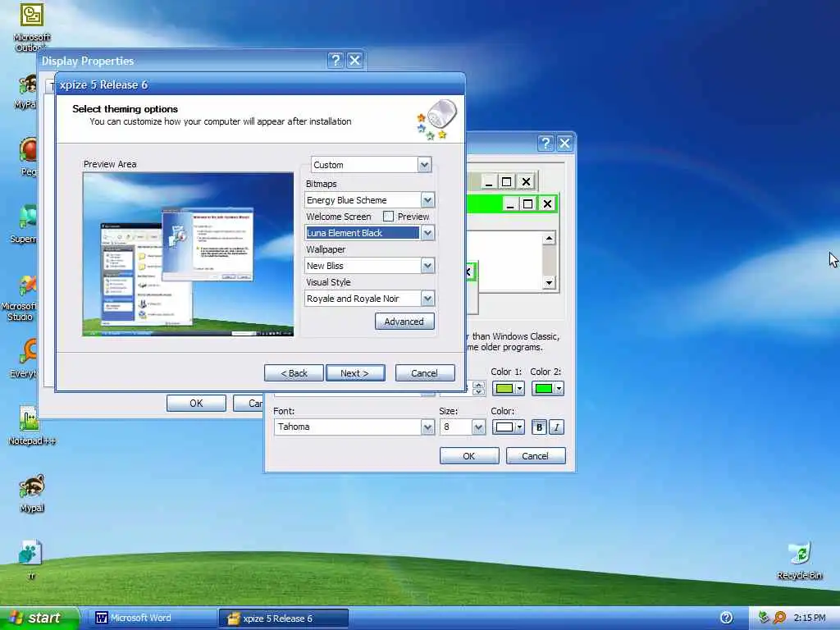Close the Advanced Appearance dialog

[564, 143]
